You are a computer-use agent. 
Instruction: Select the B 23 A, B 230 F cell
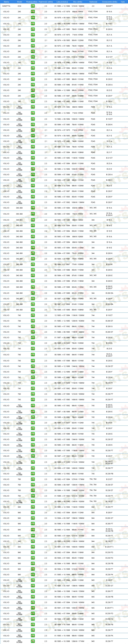109,355
